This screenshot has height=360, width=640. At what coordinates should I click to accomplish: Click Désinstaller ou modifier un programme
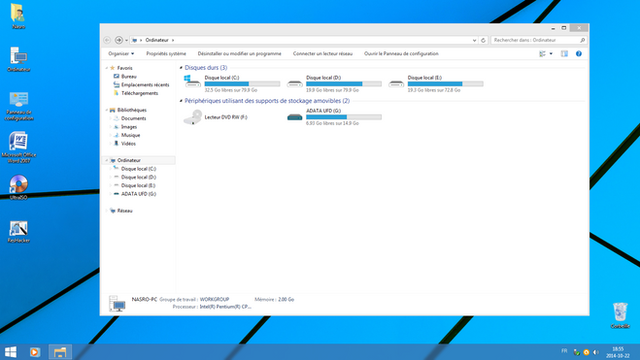pos(240,54)
